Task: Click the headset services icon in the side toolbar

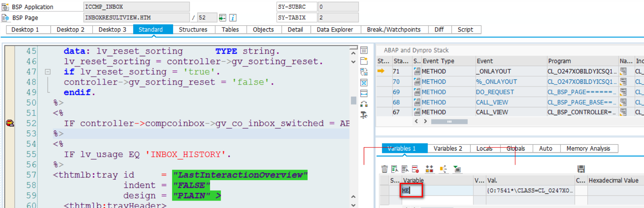Action: tap(364, 104)
